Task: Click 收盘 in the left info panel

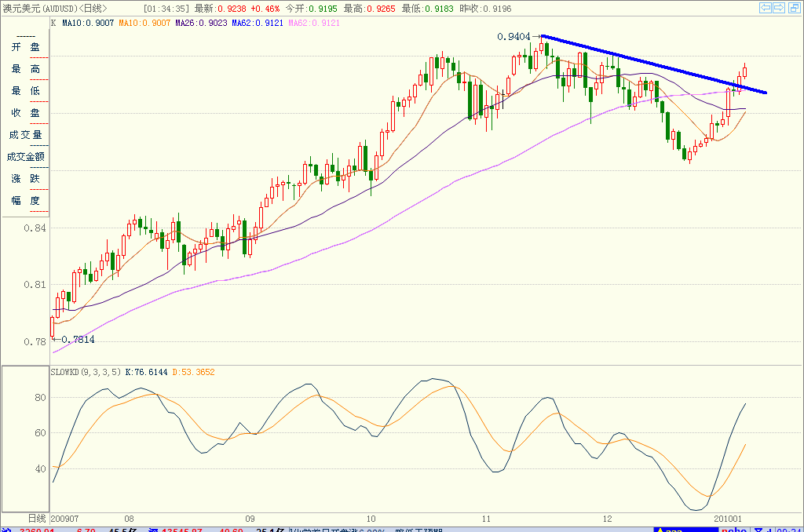Action: 26,113
